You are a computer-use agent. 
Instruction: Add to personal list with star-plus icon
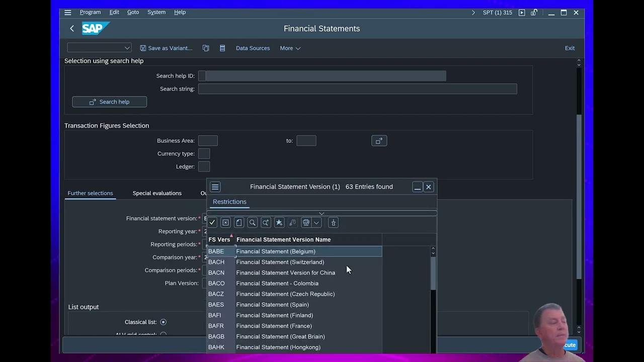[279, 223]
